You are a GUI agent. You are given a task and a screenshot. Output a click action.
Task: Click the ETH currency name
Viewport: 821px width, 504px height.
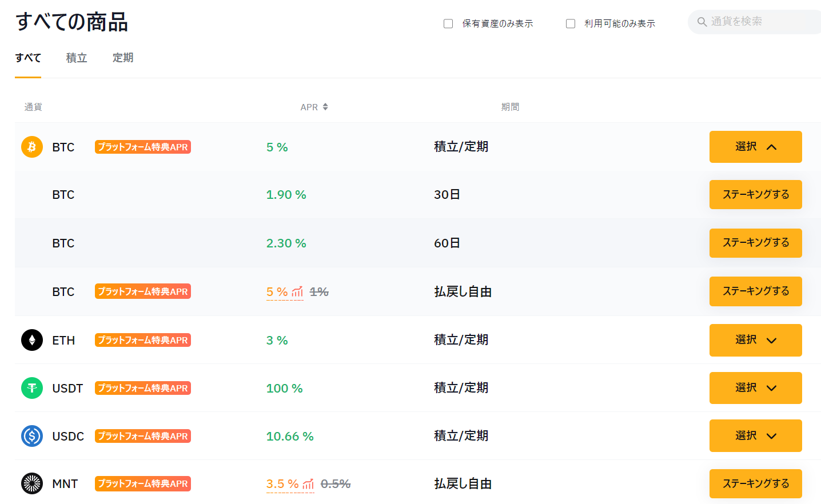[63, 341]
